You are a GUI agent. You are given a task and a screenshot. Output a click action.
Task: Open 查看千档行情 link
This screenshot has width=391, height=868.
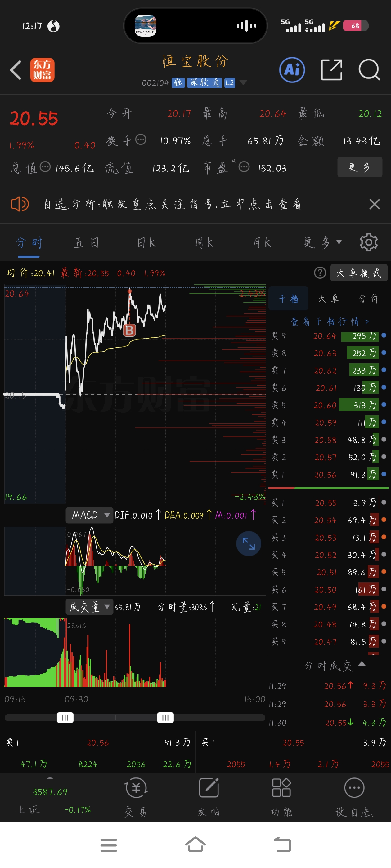pyautogui.click(x=330, y=321)
